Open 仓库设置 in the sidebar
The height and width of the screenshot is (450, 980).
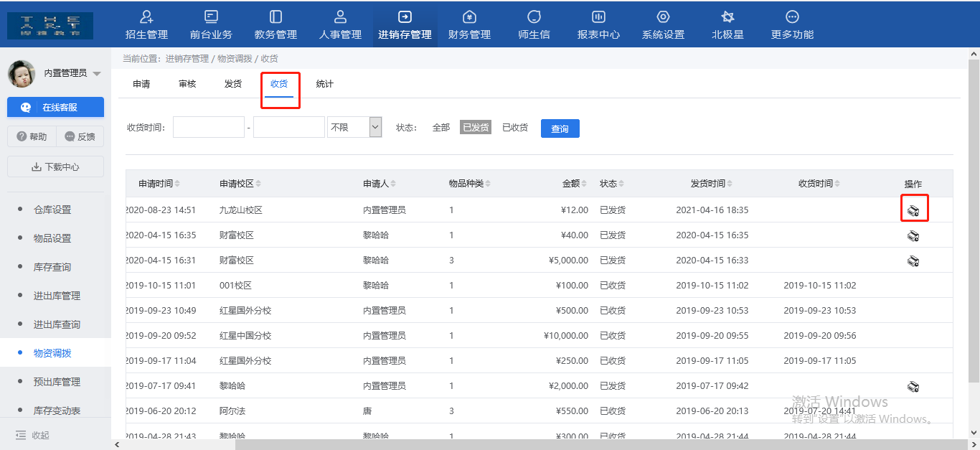[x=52, y=210]
